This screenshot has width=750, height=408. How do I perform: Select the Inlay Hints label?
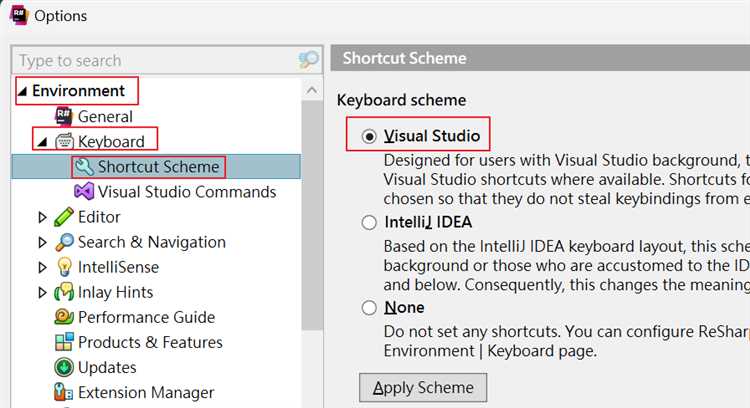click(115, 292)
